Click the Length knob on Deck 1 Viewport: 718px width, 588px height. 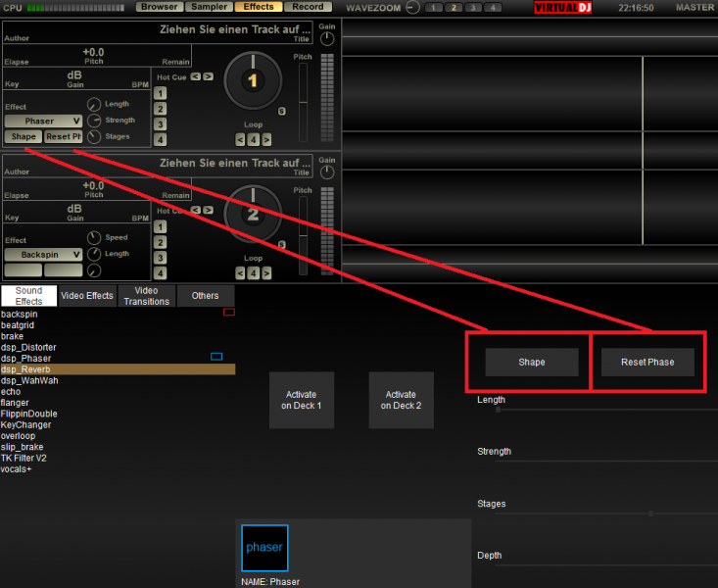[94, 105]
